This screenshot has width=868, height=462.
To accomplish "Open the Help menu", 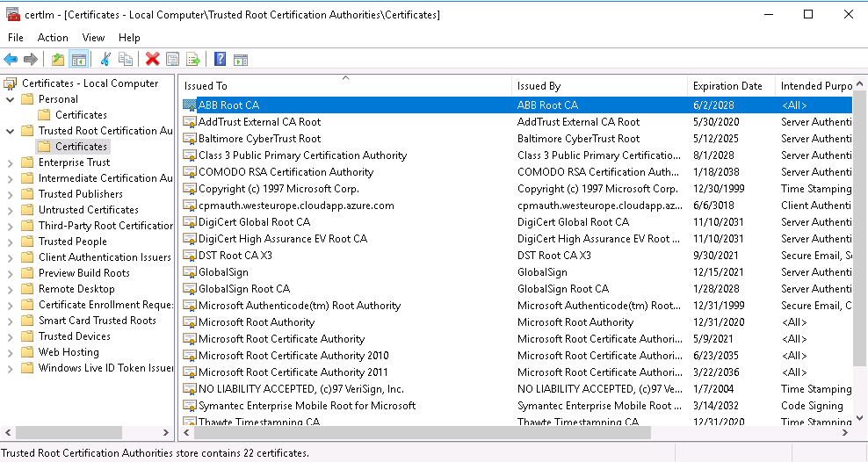I will [x=129, y=38].
